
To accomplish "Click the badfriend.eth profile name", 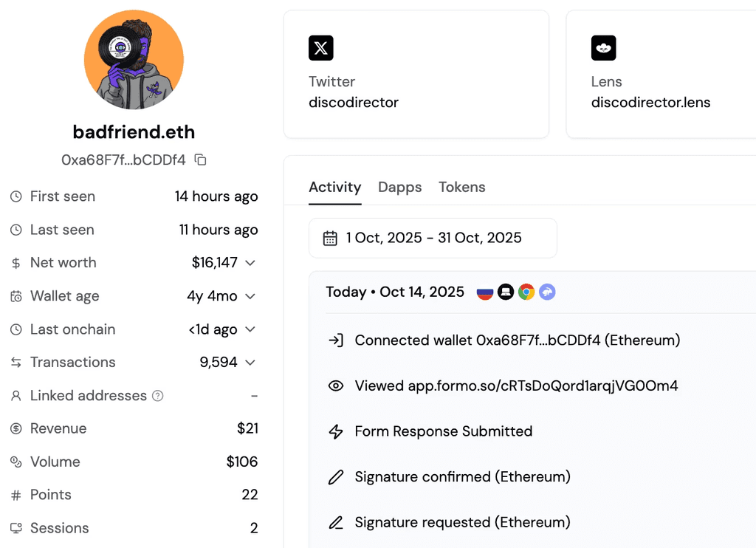I will 133,131.
